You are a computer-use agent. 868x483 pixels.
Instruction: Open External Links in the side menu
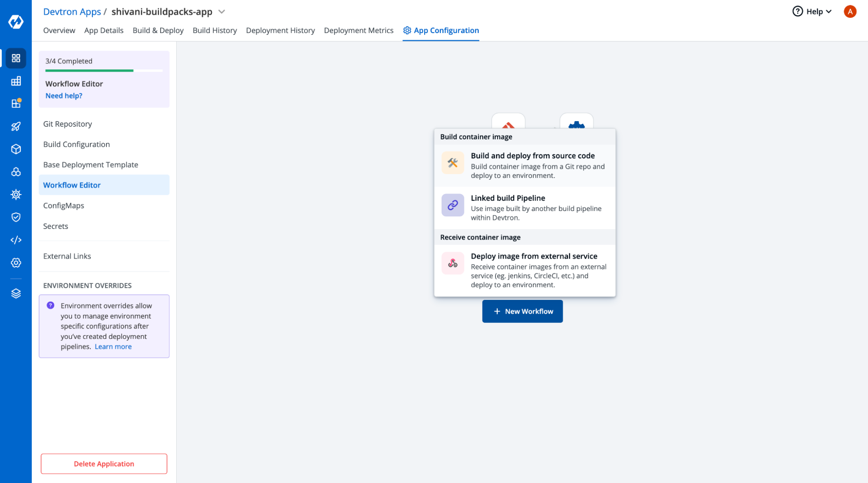pos(104,256)
